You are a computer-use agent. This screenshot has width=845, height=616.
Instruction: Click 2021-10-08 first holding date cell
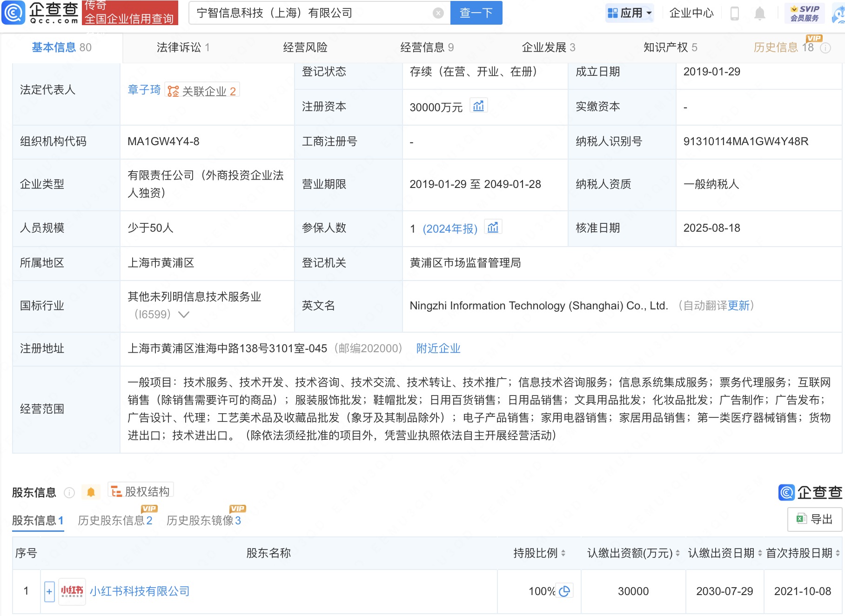click(803, 591)
